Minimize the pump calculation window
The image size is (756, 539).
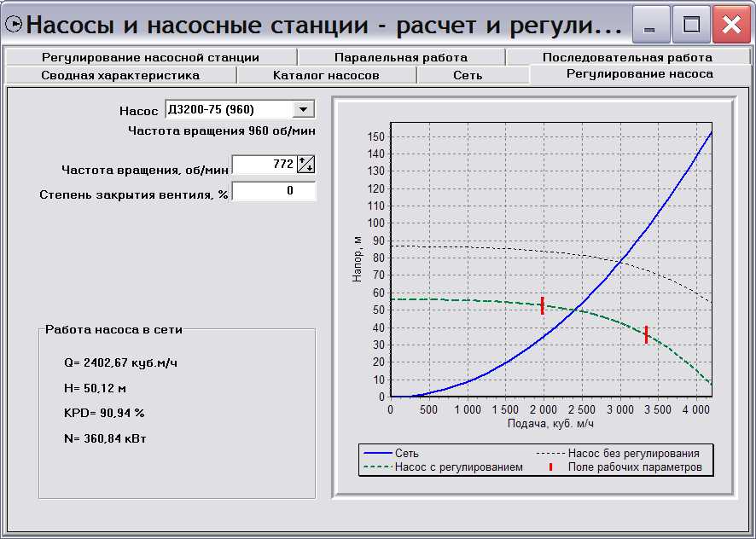click(x=650, y=26)
